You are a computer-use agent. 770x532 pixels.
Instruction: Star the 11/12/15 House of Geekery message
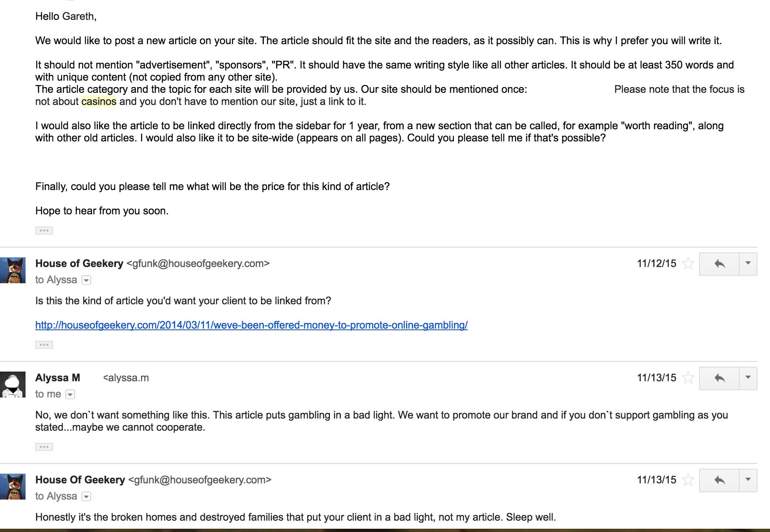pos(688,264)
